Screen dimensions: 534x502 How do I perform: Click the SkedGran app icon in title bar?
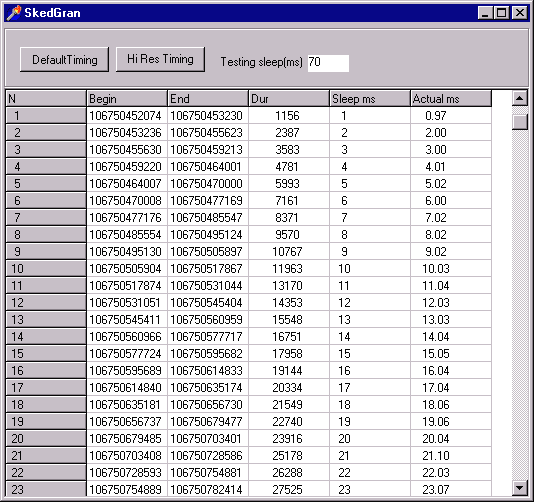[x=14, y=13]
